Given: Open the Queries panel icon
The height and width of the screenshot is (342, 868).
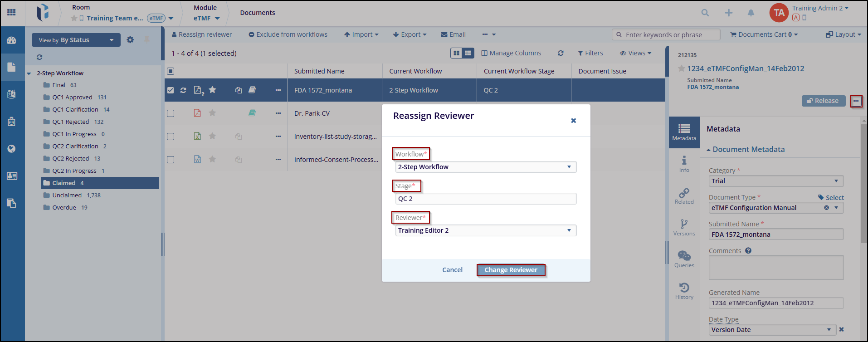Looking at the screenshot, I should pyautogui.click(x=684, y=259).
